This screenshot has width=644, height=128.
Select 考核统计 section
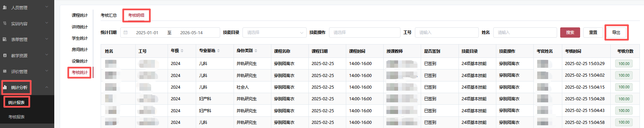click(x=80, y=72)
